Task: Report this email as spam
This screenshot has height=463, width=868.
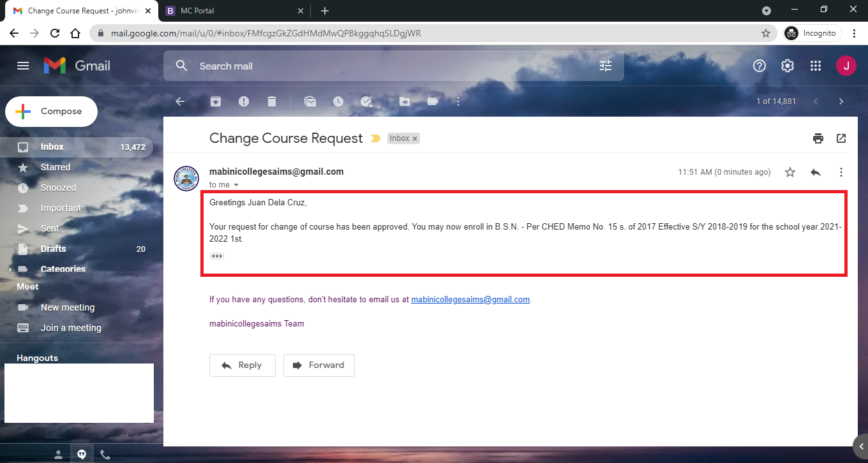Action: (244, 101)
